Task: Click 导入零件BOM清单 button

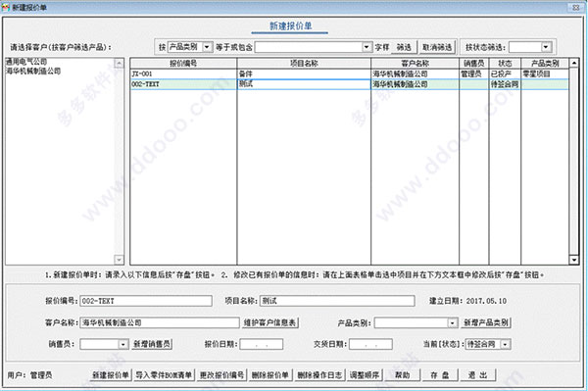Action: point(164,375)
